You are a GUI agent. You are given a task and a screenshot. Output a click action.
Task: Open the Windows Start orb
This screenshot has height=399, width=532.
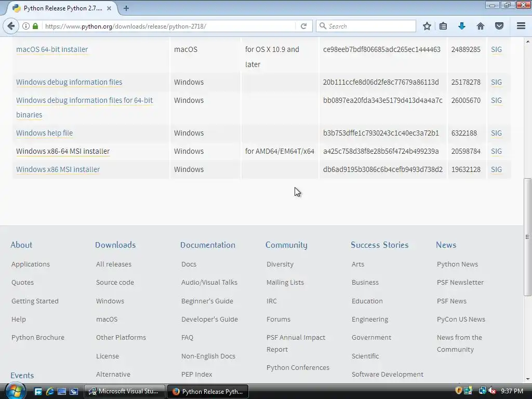point(15,391)
